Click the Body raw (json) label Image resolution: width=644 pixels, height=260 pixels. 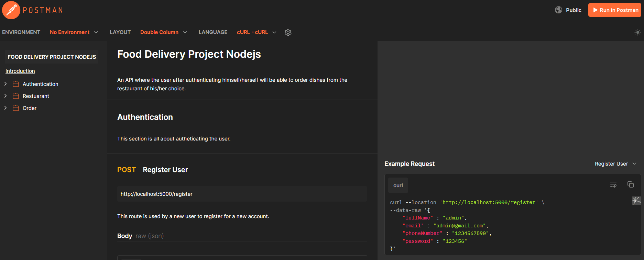click(140, 236)
